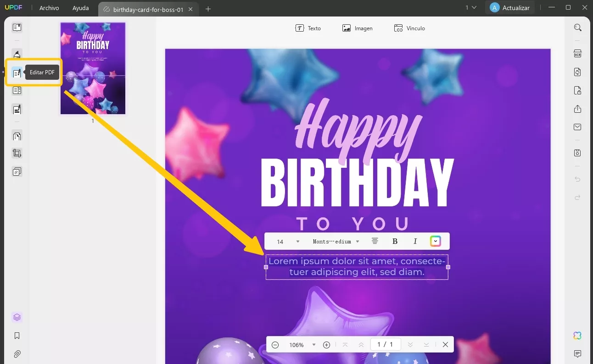Open UPDF AI assistant icon
Image resolution: width=593 pixels, height=364 pixels.
(x=578, y=336)
